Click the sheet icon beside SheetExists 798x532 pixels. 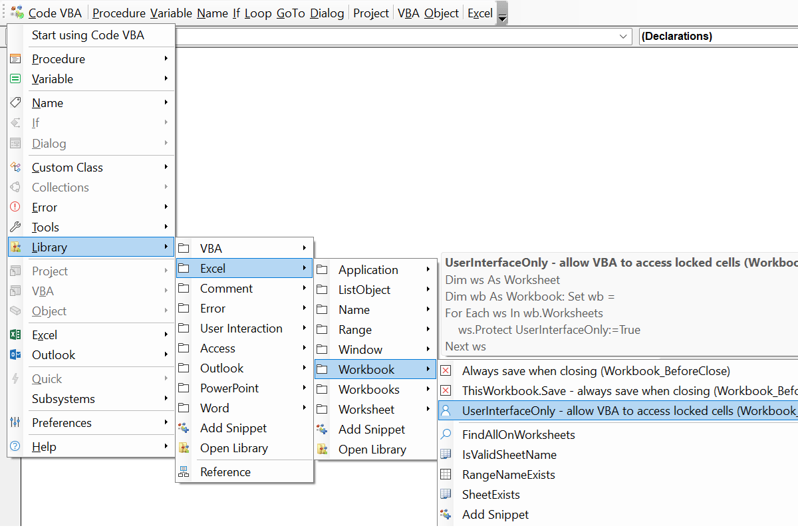(x=446, y=495)
